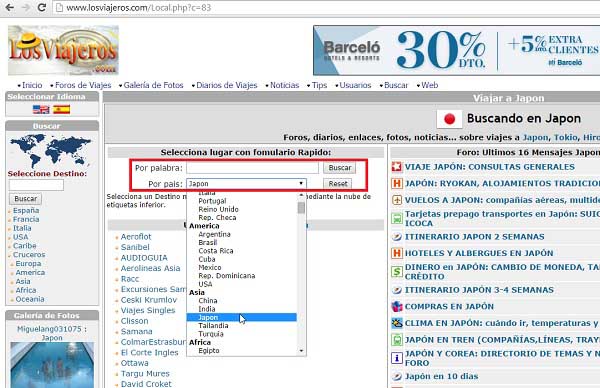The height and width of the screenshot is (388, 600).
Task: Open the Viajes Singles tag link
Action: coord(148,310)
